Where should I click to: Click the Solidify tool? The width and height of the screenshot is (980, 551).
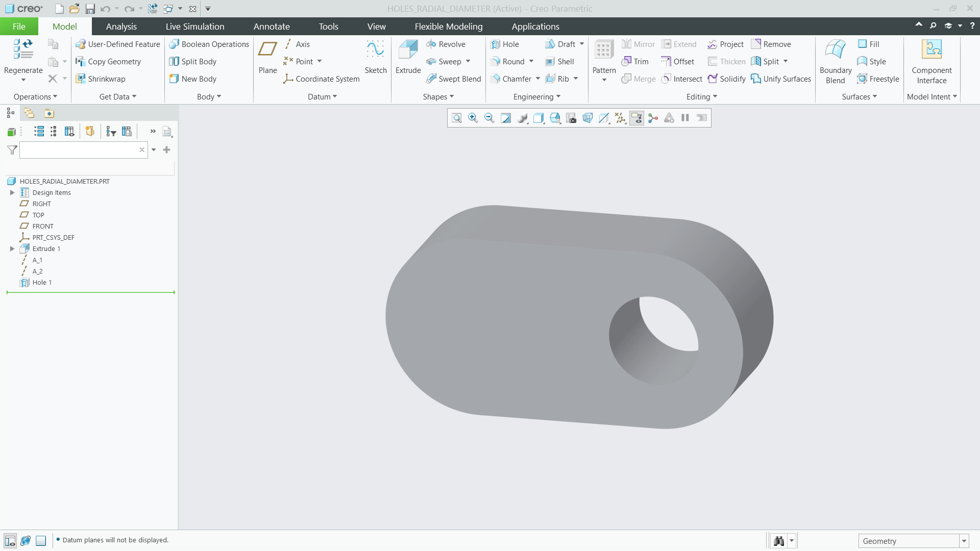point(727,79)
